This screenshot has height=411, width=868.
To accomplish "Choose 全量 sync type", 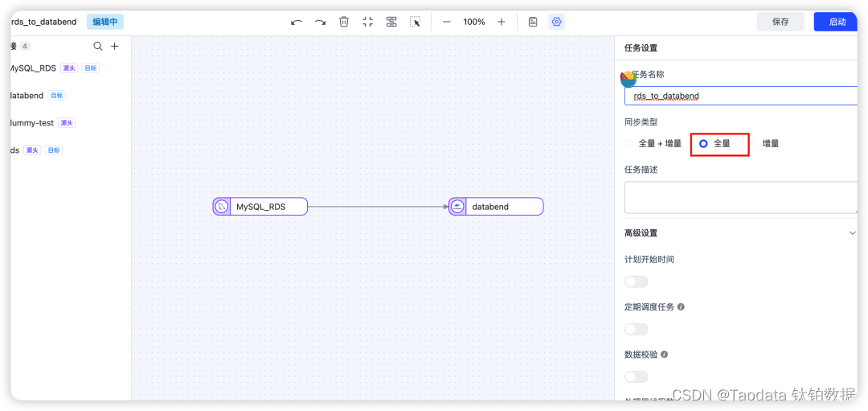I will (715, 143).
